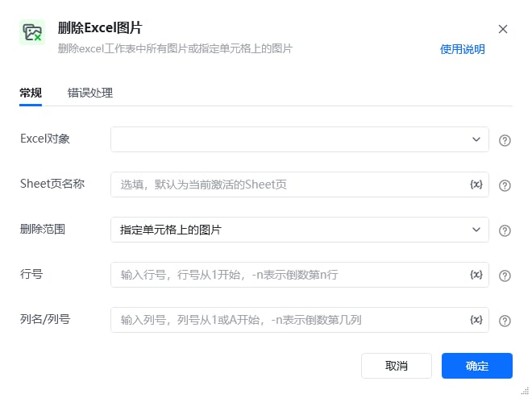This screenshot has height=398, width=532.
Task: Click help icon beside Sheet页名称
Action: click(505, 185)
